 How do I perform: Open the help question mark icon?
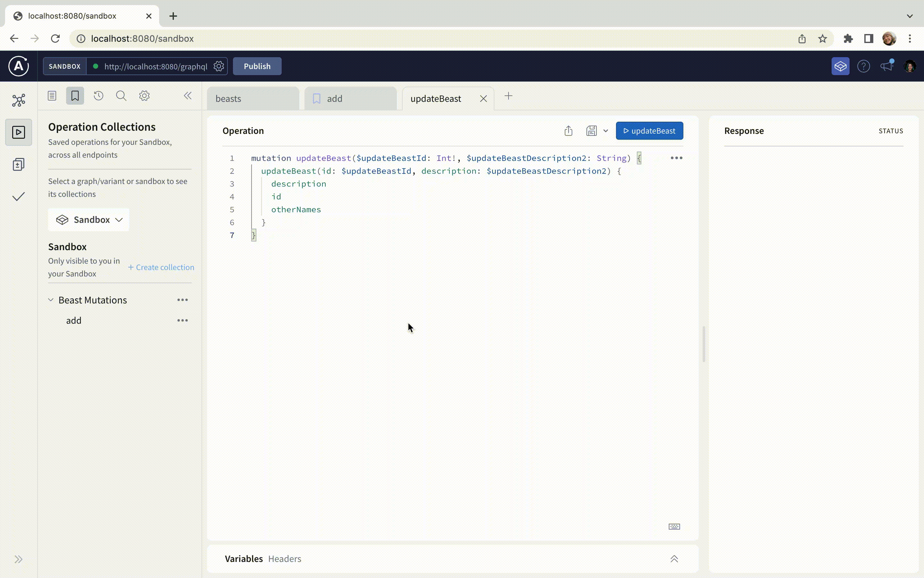(x=864, y=66)
